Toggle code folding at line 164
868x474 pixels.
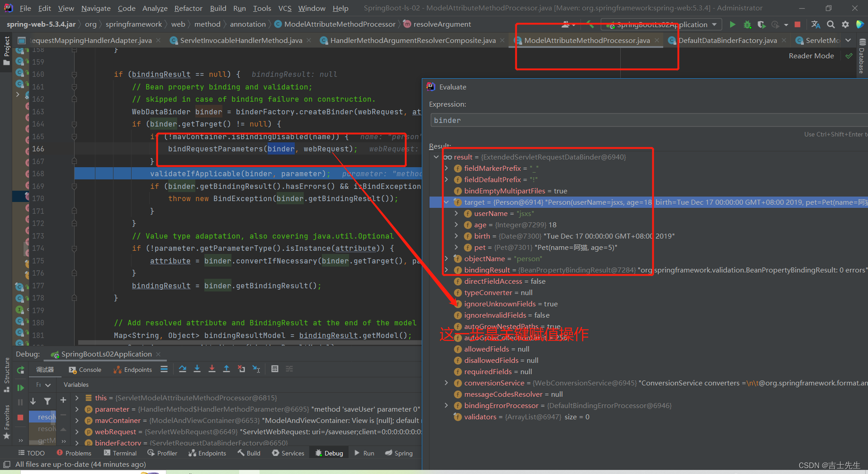74,124
